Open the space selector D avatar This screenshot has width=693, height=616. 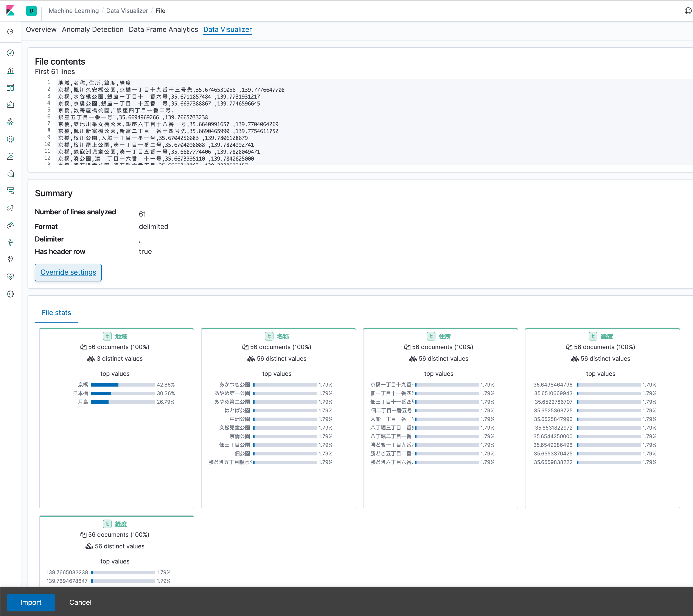tap(31, 11)
